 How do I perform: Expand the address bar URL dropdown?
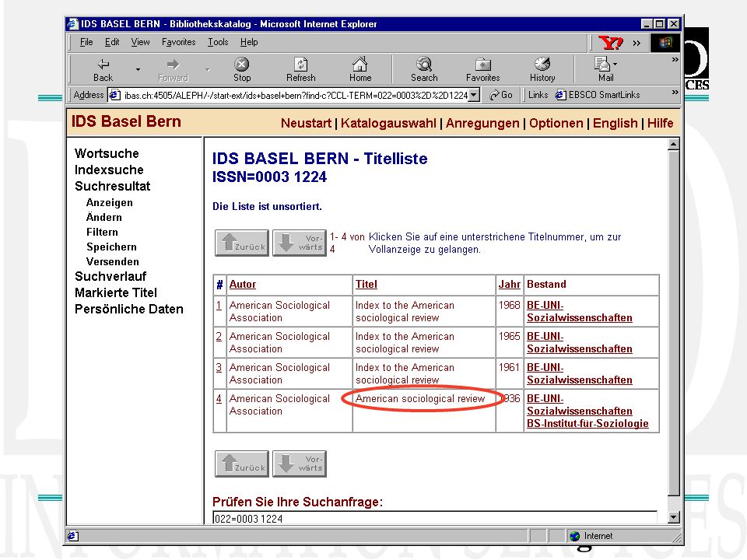[x=474, y=95]
